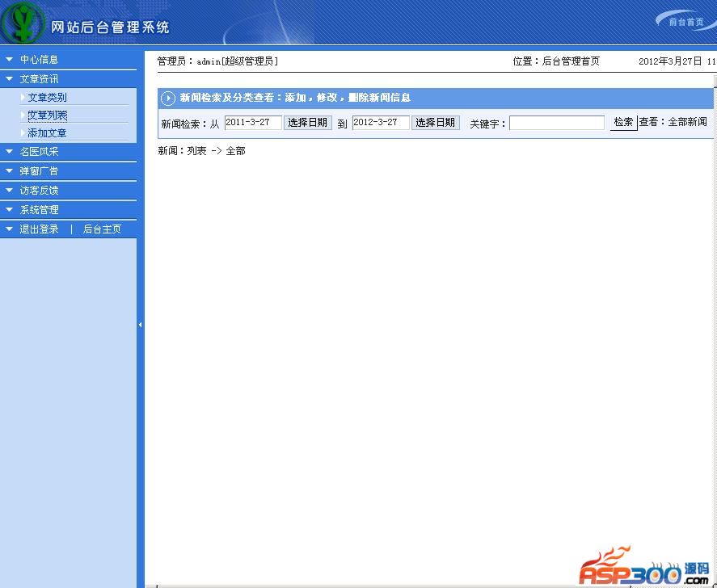Click the 网站后台管理系统 title text

pos(110,27)
